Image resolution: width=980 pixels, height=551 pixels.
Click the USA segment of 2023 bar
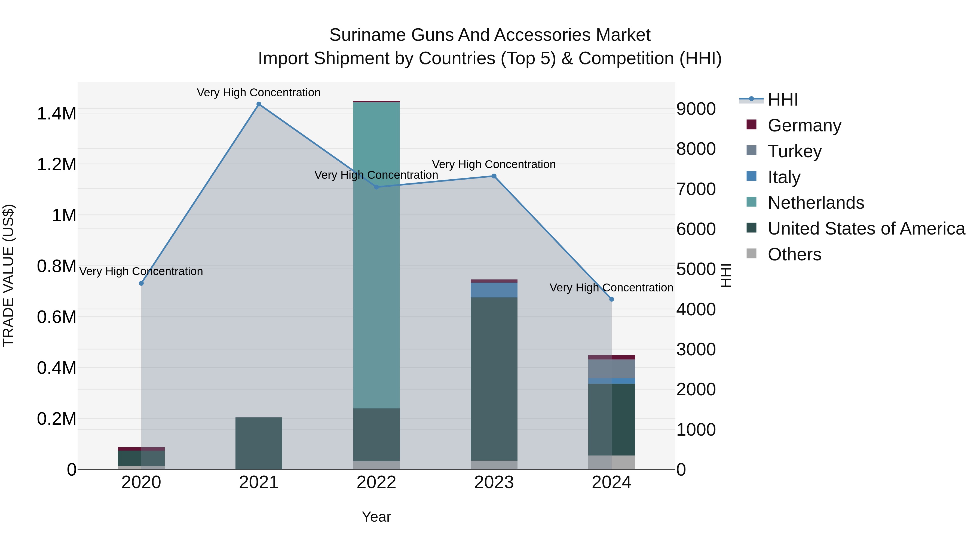click(x=494, y=379)
